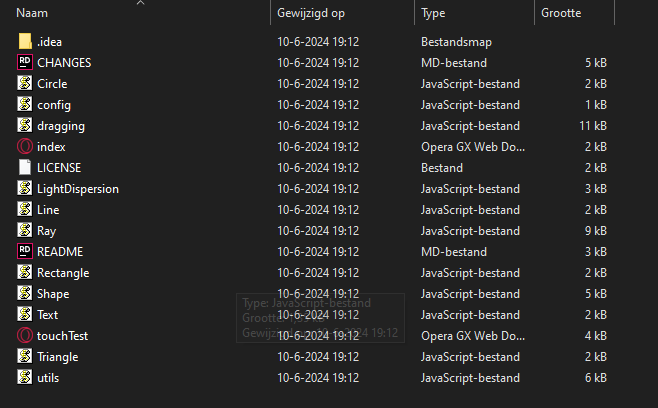Click the .idea folder icon

point(25,42)
